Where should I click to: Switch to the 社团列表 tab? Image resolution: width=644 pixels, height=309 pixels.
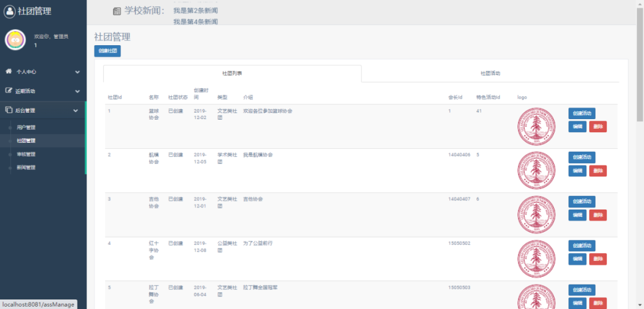(x=232, y=74)
